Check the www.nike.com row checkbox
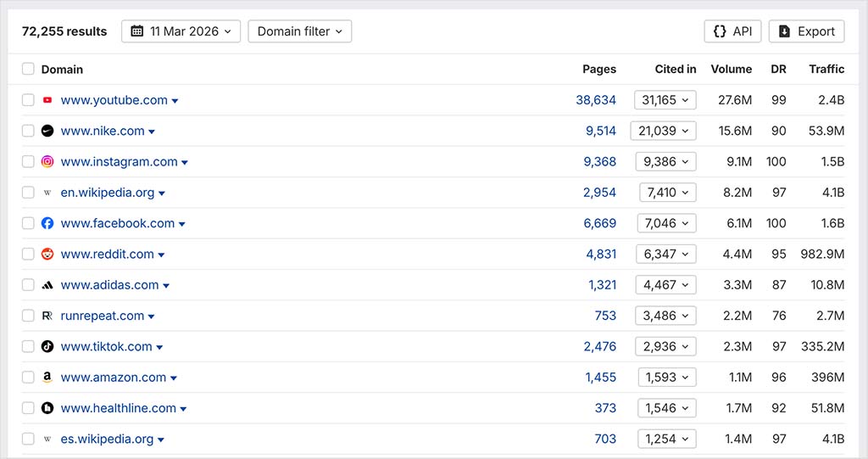Viewport: 868px width, 459px height. tap(28, 131)
